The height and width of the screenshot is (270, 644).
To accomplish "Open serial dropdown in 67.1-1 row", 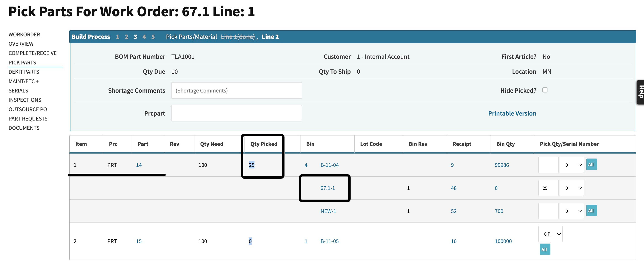I will pos(571,188).
